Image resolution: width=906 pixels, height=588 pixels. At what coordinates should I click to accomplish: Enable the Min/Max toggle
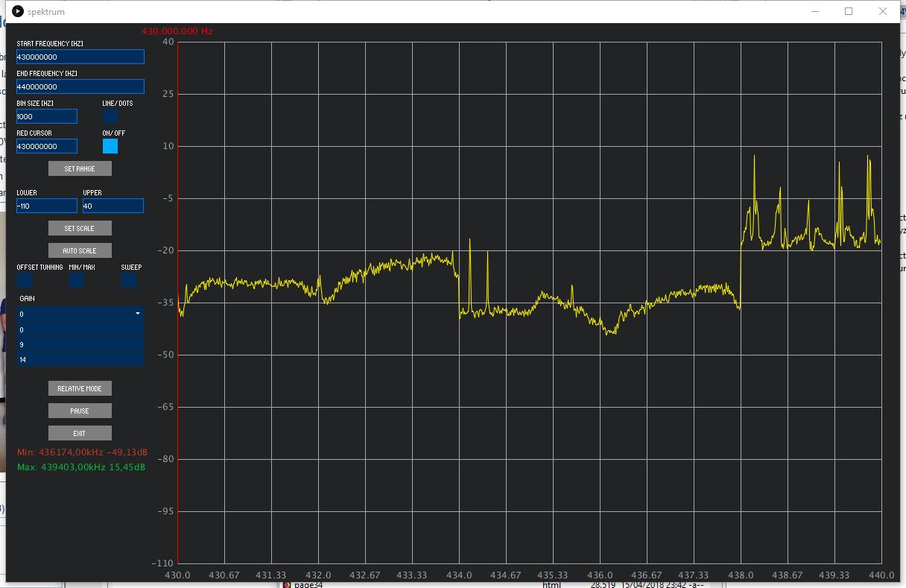pyautogui.click(x=77, y=280)
